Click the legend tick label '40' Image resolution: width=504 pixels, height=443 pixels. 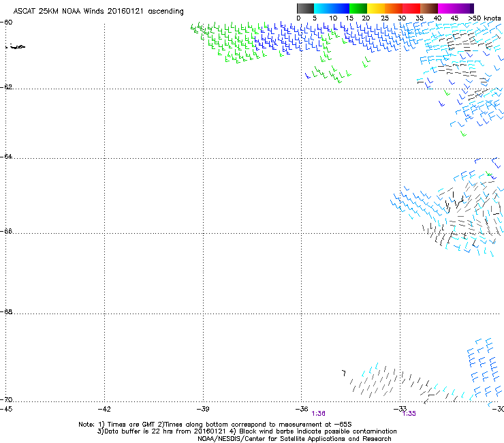pyautogui.click(x=437, y=18)
